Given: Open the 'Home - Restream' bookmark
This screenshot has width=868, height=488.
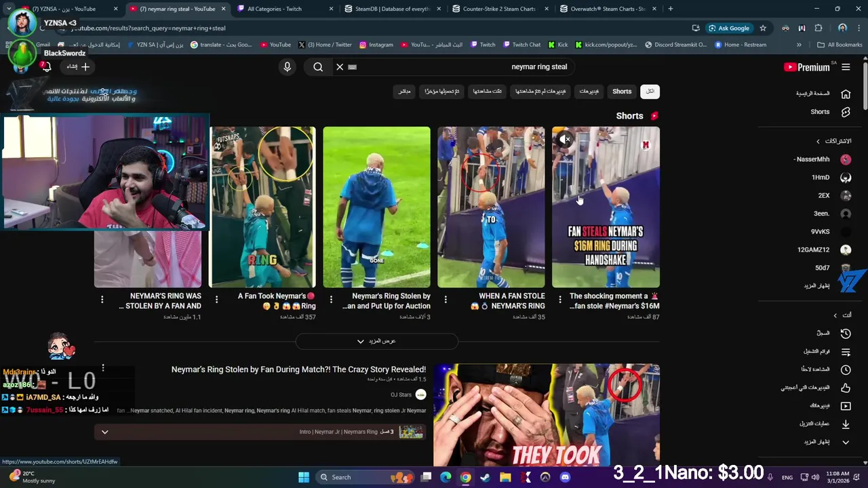Looking at the screenshot, I should click(740, 45).
